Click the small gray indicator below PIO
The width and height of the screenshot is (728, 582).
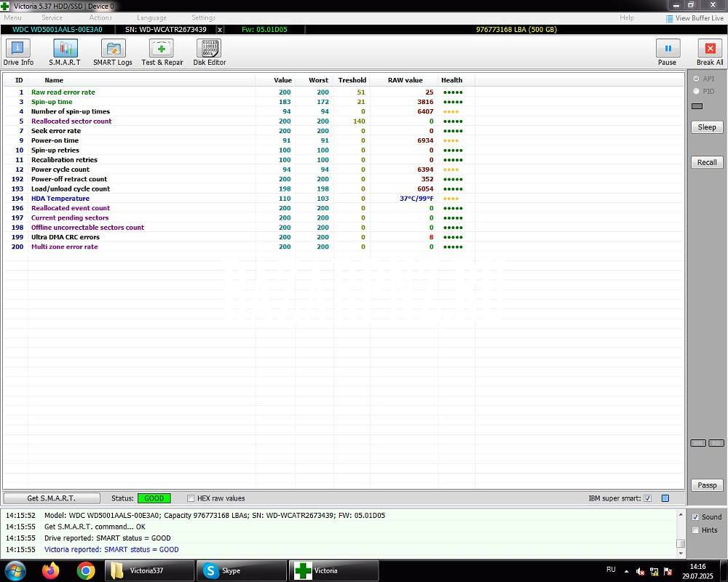click(x=697, y=106)
